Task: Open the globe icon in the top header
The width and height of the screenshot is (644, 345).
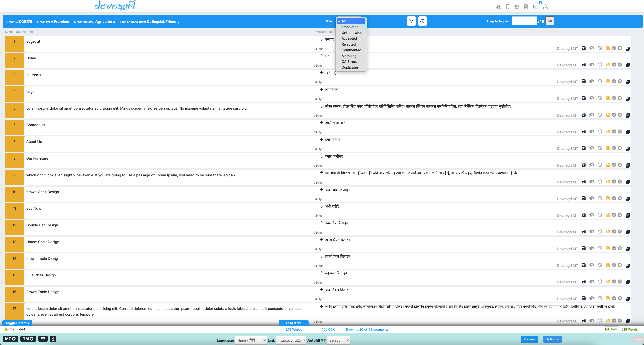Action: pyautogui.click(x=517, y=7)
